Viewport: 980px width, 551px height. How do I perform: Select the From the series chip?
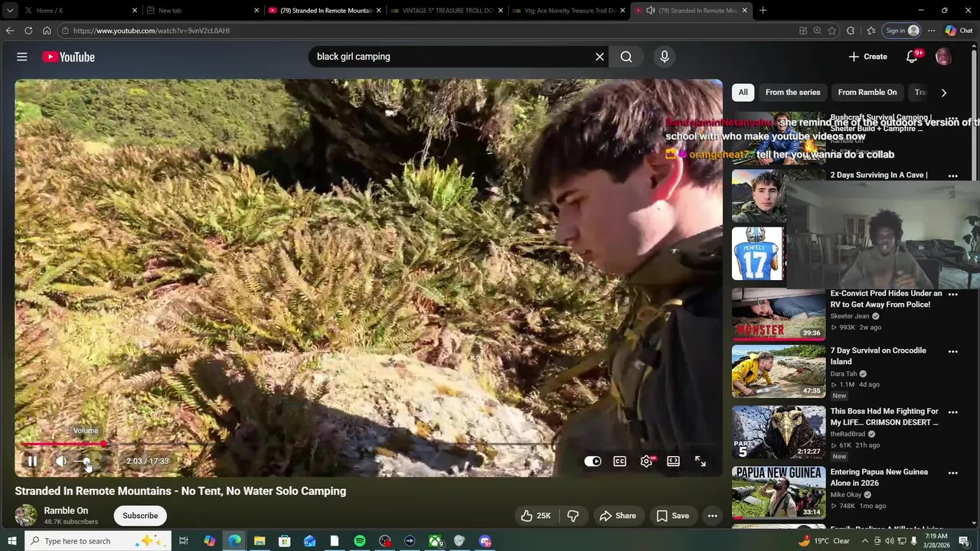click(792, 93)
